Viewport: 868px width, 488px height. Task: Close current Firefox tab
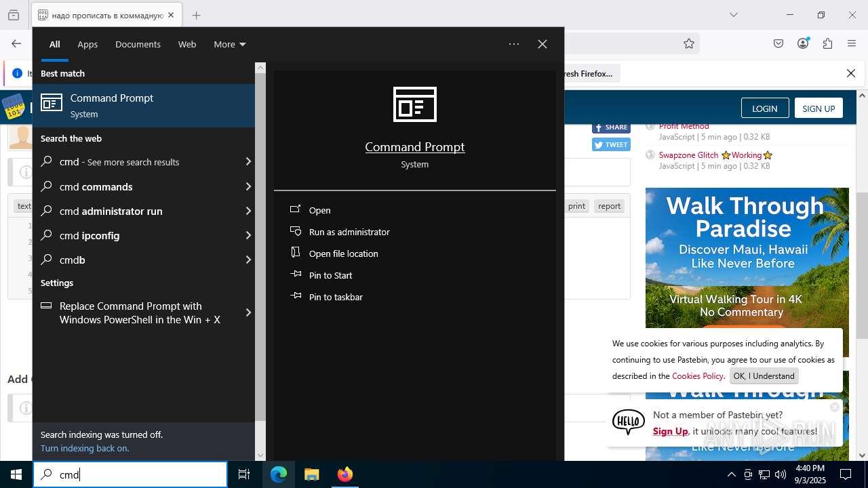[171, 15]
